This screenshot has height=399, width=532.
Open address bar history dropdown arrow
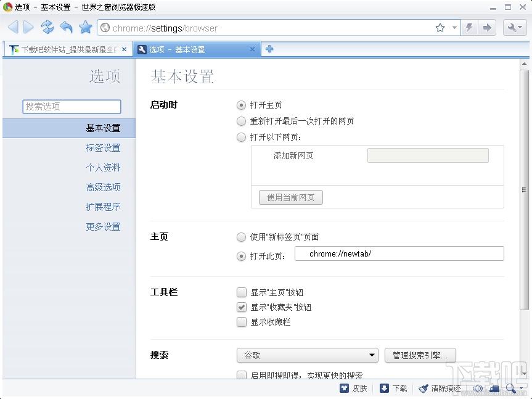point(454,28)
